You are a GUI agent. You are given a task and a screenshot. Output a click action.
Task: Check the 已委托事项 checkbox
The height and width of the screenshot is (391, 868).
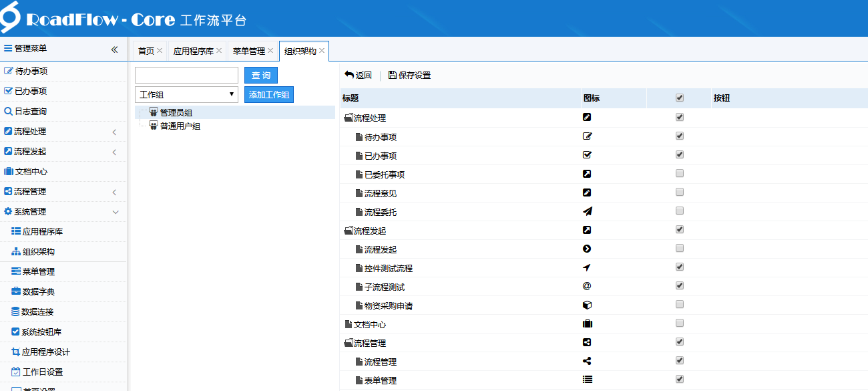point(680,173)
